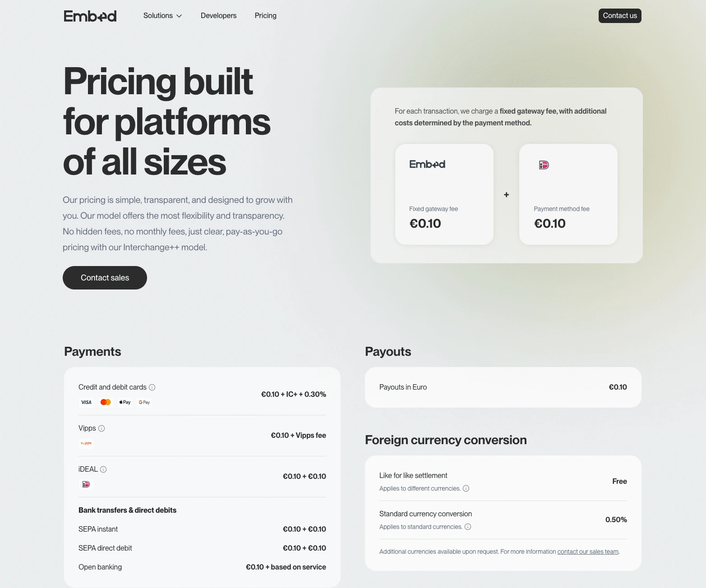The height and width of the screenshot is (588, 706).
Task: Click the Google Pay logo
Action: click(144, 402)
